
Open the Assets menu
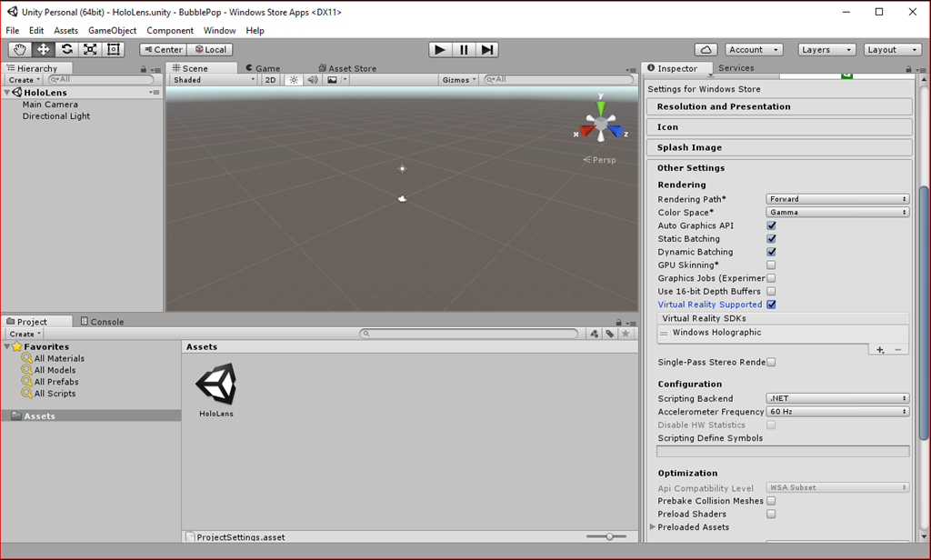[65, 30]
